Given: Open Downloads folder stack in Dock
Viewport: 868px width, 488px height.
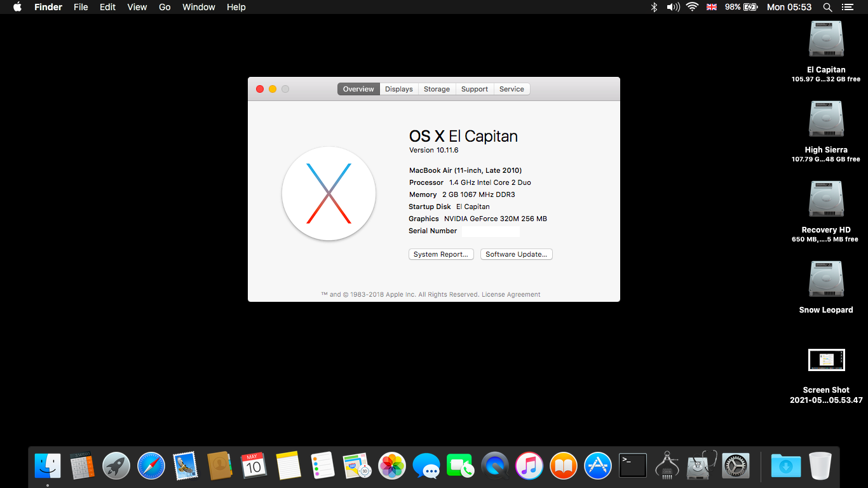Looking at the screenshot, I should pyautogui.click(x=785, y=466).
